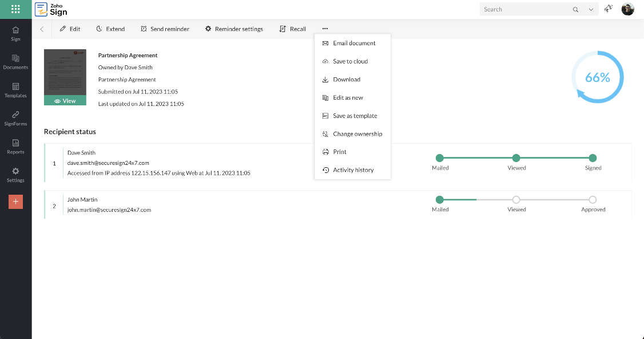
Task: Choose Save as template from the menu
Action: 355,116
